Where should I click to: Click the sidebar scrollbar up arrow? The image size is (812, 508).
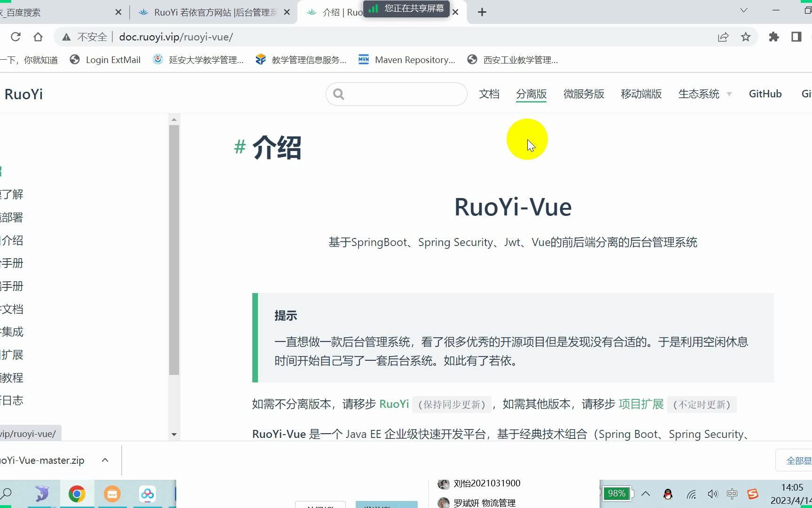(x=174, y=119)
